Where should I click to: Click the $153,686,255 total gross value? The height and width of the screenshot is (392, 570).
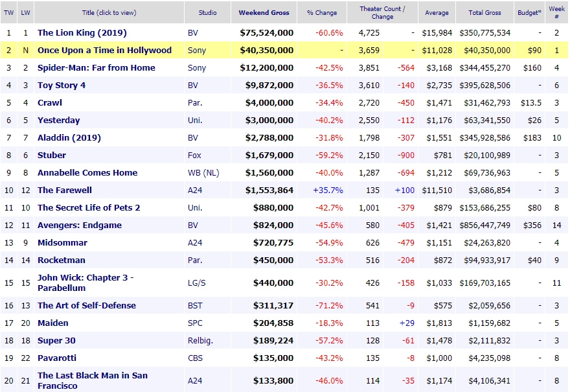tap(485, 207)
